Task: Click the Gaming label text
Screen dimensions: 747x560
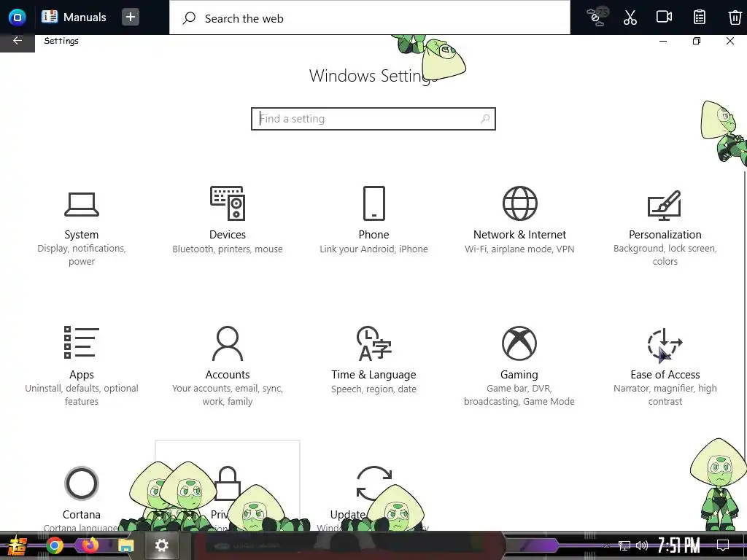Action: [519, 375]
